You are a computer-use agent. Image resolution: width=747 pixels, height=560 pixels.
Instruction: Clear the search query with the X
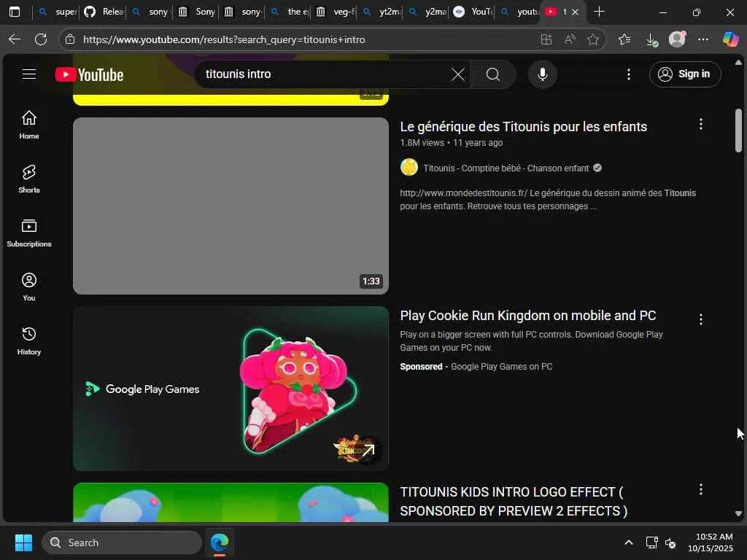click(458, 74)
